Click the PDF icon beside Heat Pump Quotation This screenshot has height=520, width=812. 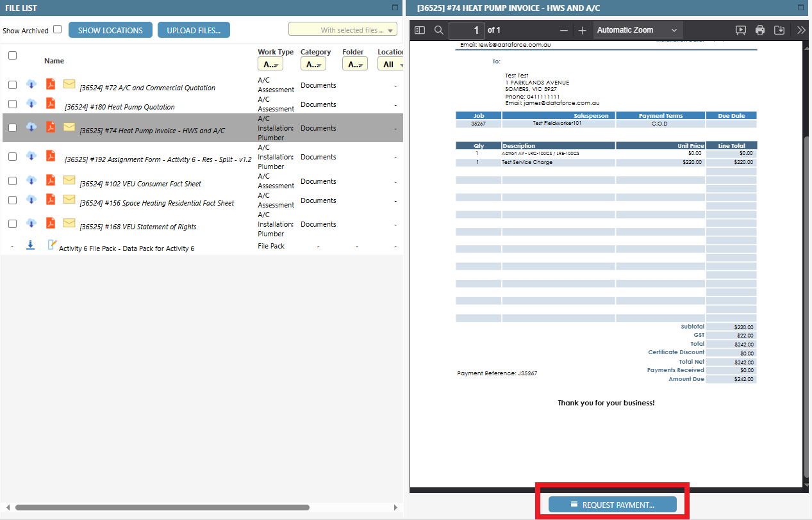[x=50, y=104]
